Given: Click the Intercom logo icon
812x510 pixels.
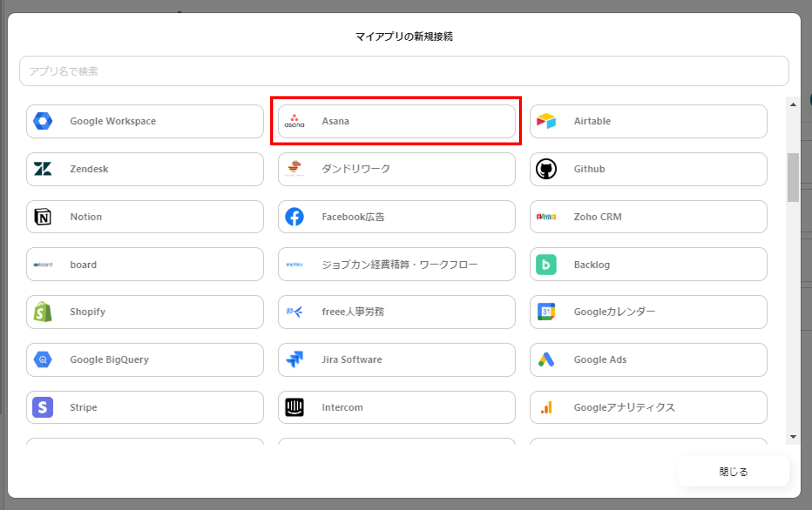Looking at the screenshot, I should click(294, 407).
